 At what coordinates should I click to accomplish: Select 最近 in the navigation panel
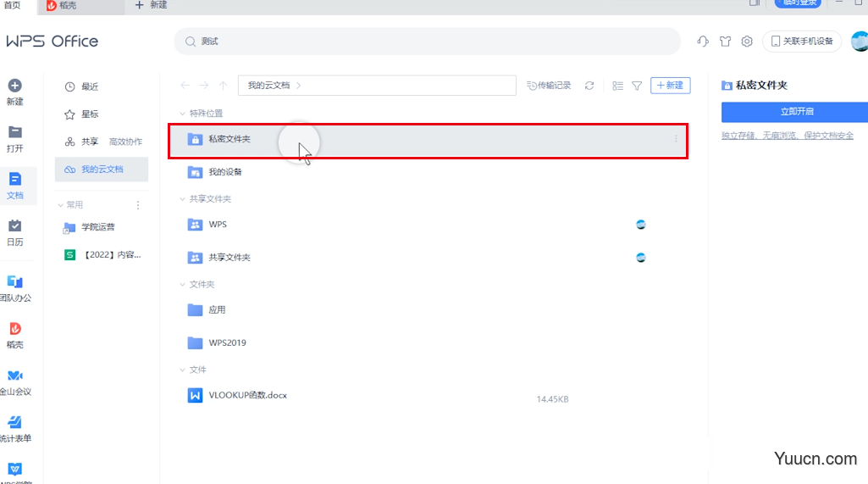click(102, 86)
